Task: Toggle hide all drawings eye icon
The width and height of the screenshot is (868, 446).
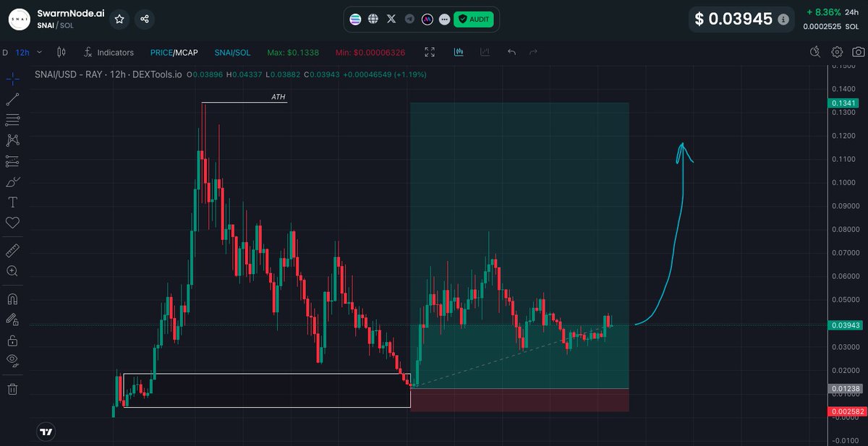Action: click(12, 359)
